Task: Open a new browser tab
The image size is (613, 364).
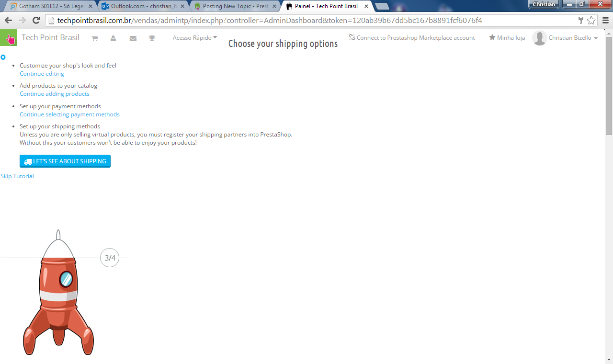Action: click(x=382, y=6)
